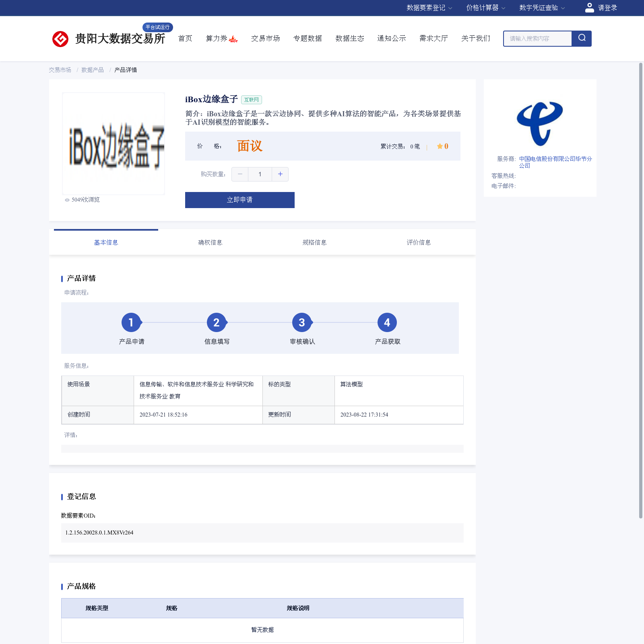Click the 立即申请 button
644x644 pixels.
click(x=240, y=200)
